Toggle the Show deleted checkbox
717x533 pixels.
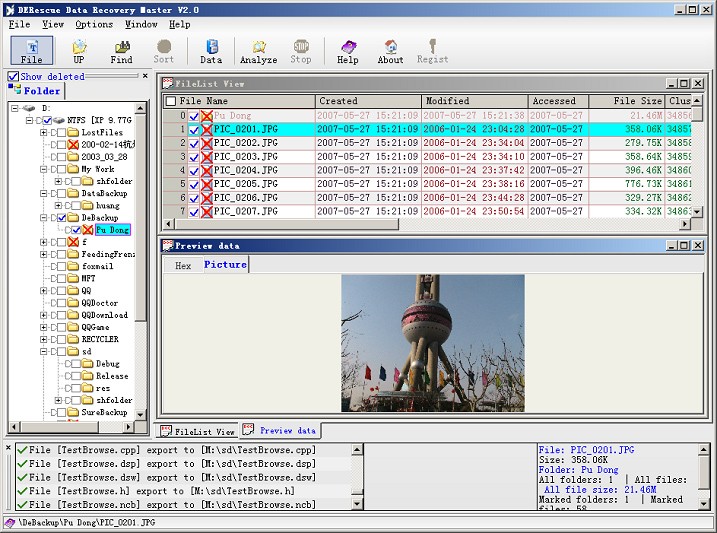(x=13, y=76)
